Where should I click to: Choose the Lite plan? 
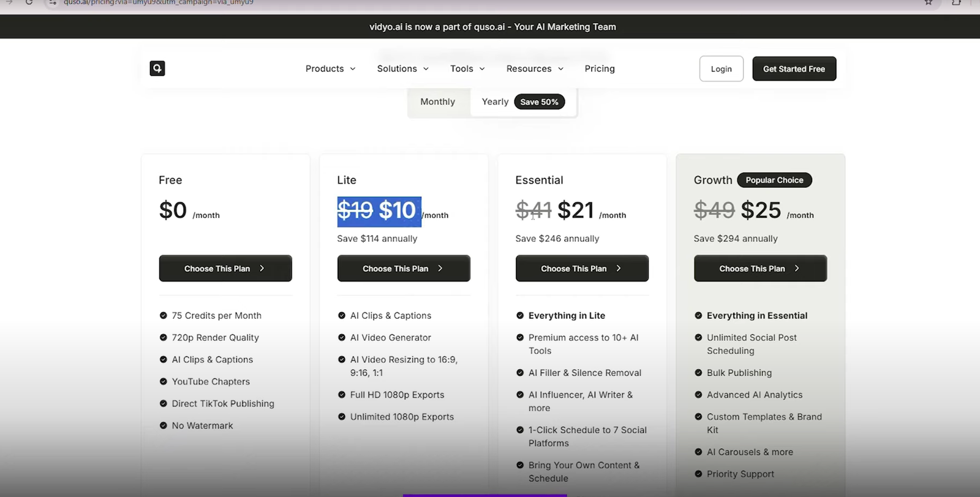tap(404, 268)
